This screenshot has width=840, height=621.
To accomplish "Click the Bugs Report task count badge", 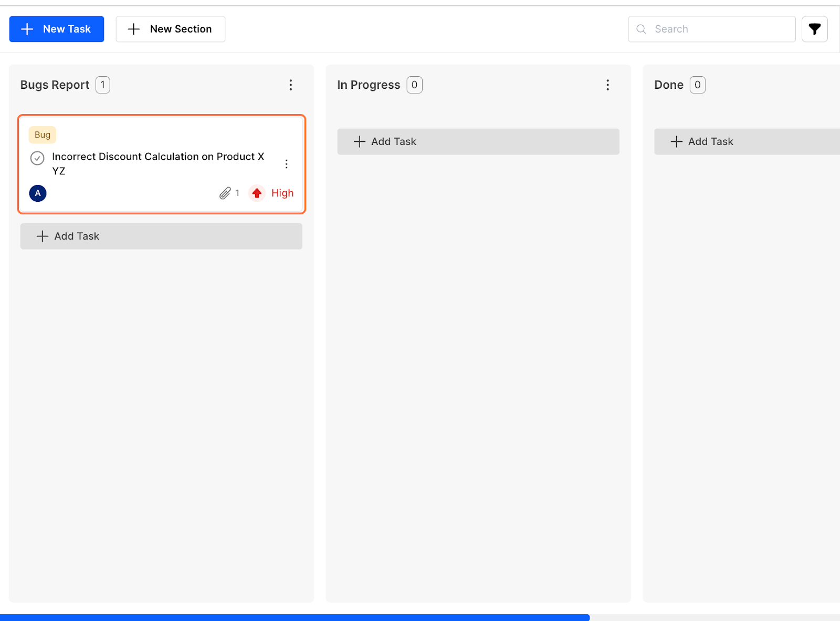I will click(x=103, y=85).
